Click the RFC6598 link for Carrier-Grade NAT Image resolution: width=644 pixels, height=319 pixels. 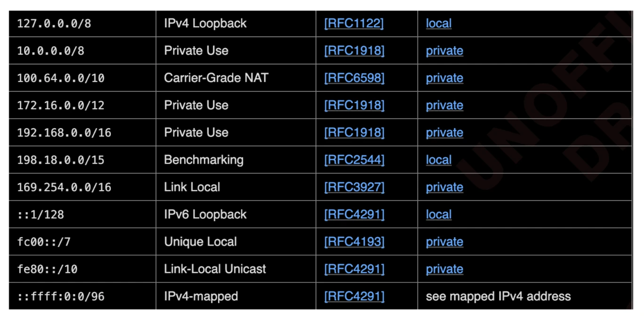[354, 78]
